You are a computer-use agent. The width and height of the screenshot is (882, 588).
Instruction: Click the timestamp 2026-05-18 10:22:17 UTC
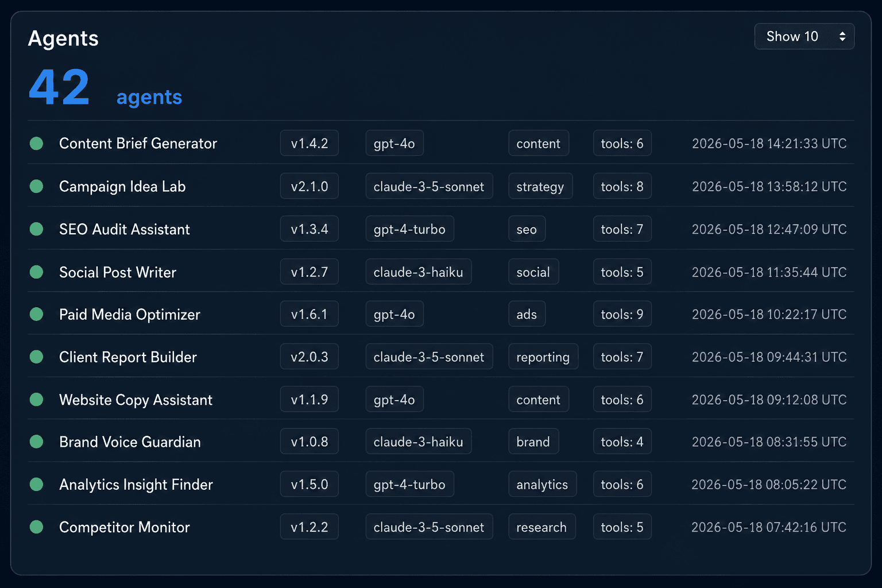(x=769, y=314)
